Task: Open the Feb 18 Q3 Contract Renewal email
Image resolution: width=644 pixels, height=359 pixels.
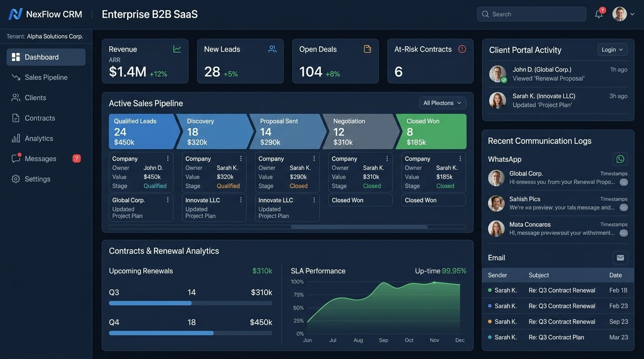Action: click(558, 290)
